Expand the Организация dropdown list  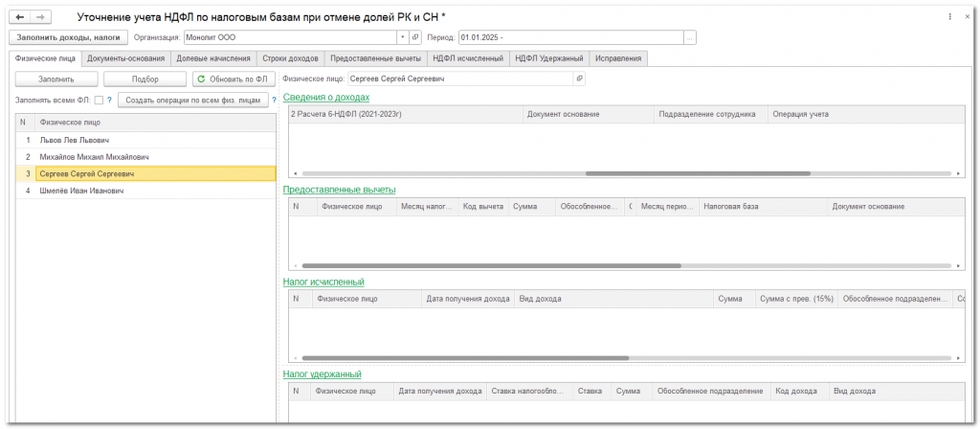click(x=403, y=37)
